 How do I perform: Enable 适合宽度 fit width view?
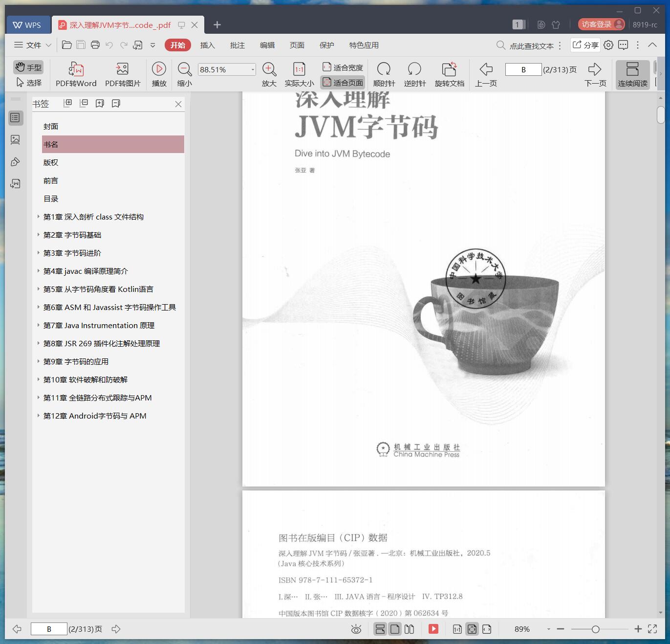click(x=343, y=67)
